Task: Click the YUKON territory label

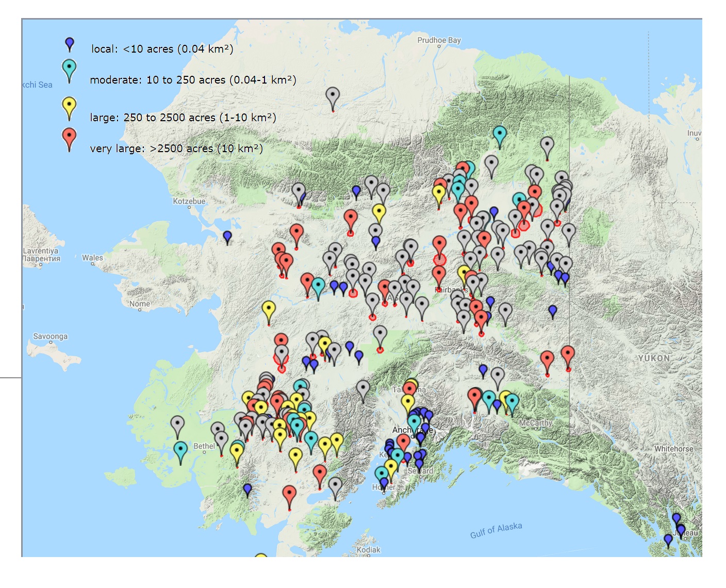Action: (654, 358)
